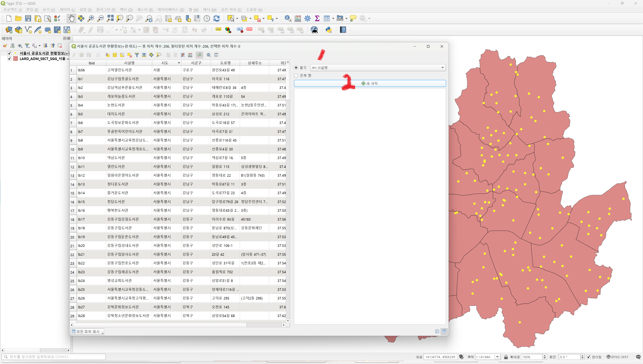Select the 전체 행 radio button
The height and width of the screenshot is (364, 643).
click(x=296, y=76)
